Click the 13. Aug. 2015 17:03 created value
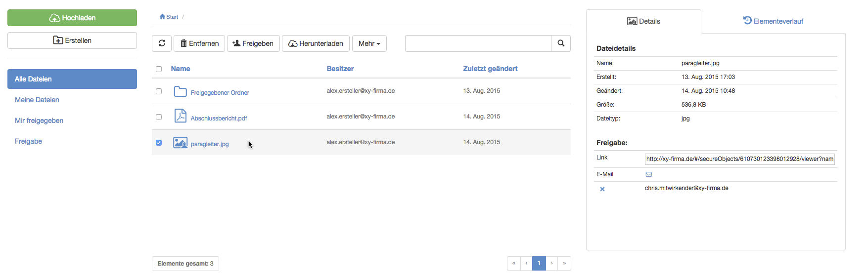868x275 pixels. (x=708, y=77)
